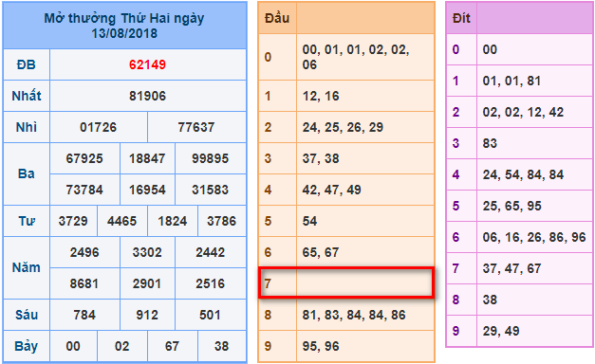This screenshot has height=364, width=595.
Task: Select seventh prize number 38 in the Bảy row
Action: coord(221,346)
